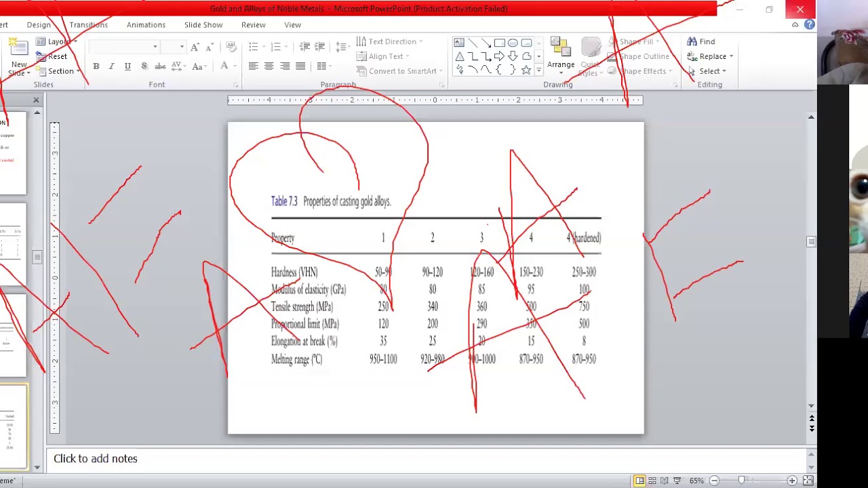This screenshot has width=868, height=488.
Task: Select the Arrow line shape
Action: [x=486, y=43]
